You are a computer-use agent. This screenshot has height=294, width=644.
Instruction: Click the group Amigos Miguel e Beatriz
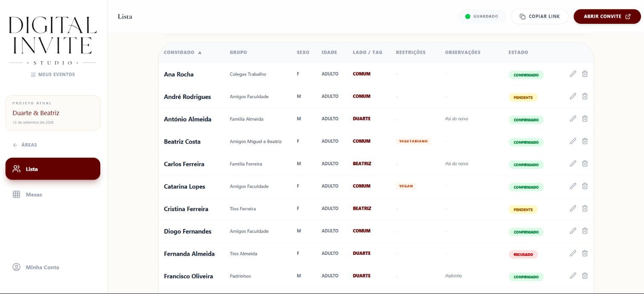255,141
